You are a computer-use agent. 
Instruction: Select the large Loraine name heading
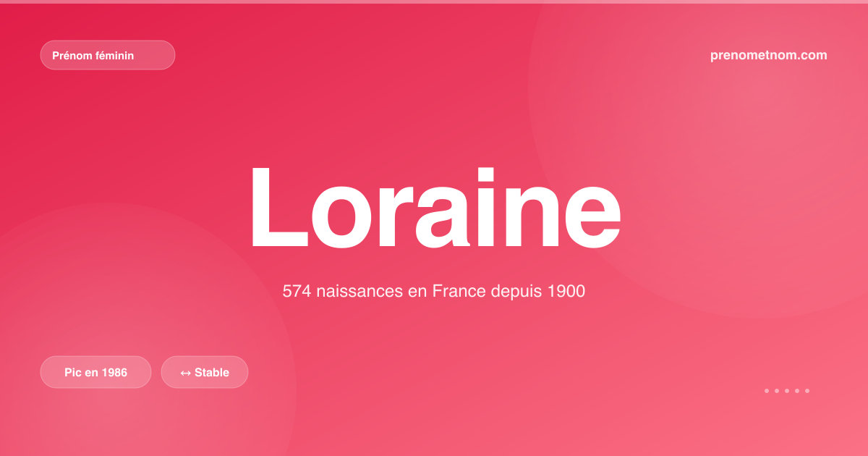(435, 208)
